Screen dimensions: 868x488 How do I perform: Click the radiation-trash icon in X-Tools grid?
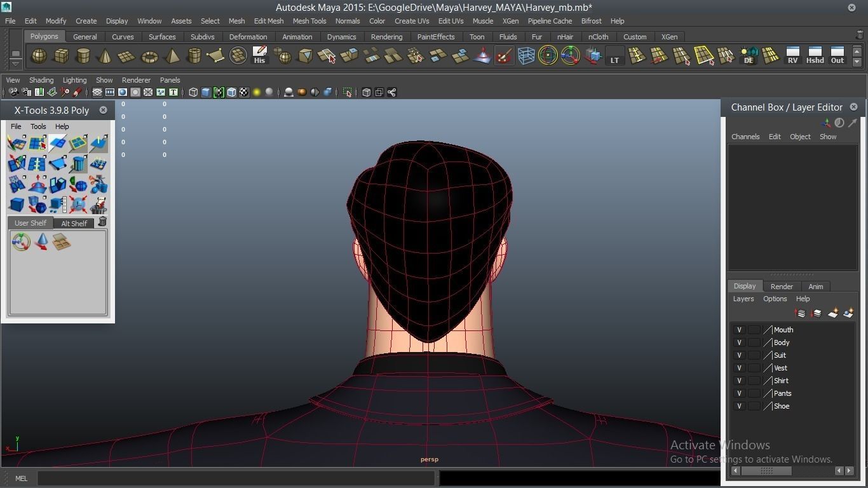click(98, 205)
